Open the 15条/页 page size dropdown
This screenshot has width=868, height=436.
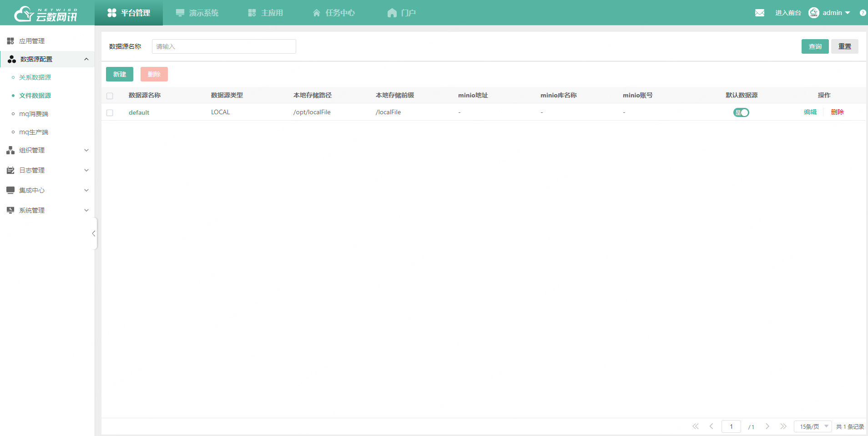813,426
